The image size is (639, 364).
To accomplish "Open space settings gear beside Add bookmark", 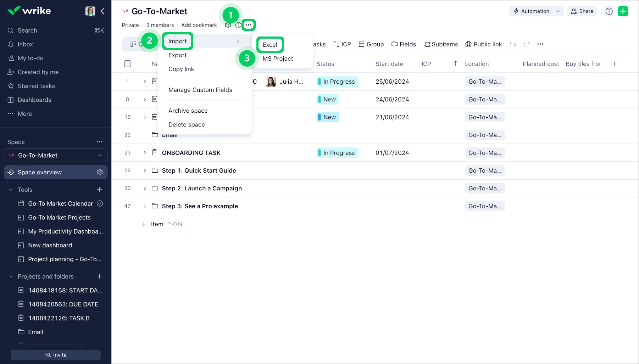I will point(228,25).
